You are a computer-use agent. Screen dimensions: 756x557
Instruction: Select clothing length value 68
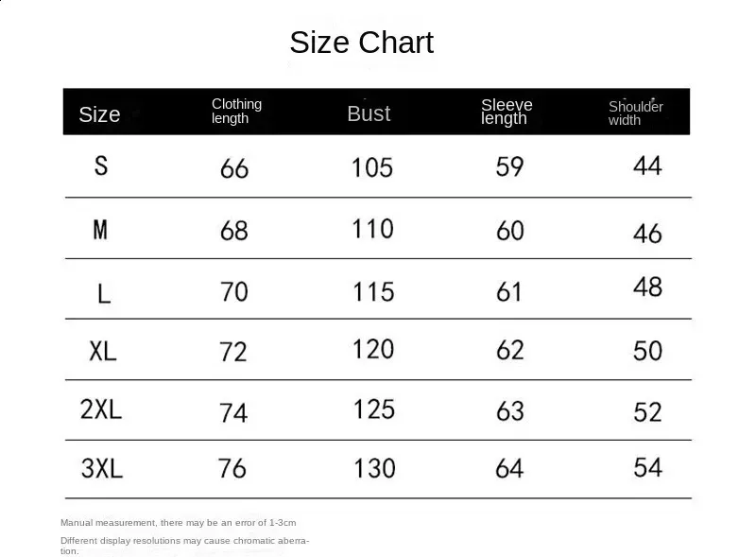pos(233,231)
